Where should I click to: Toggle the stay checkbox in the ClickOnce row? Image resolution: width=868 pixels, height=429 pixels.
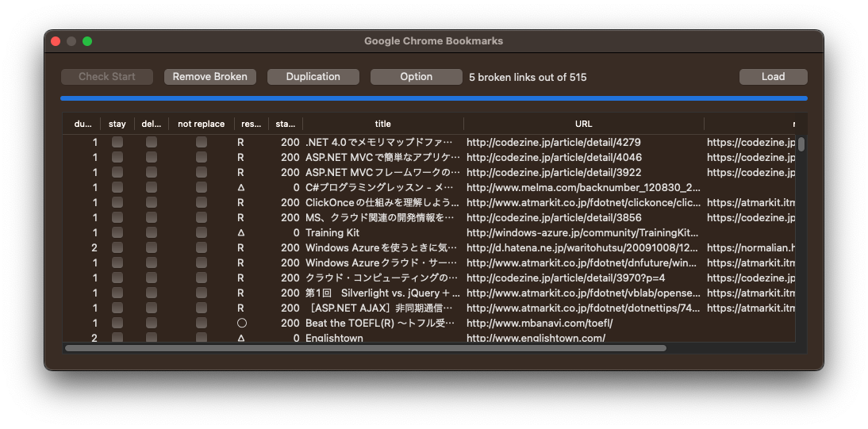(x=117, y=203)
